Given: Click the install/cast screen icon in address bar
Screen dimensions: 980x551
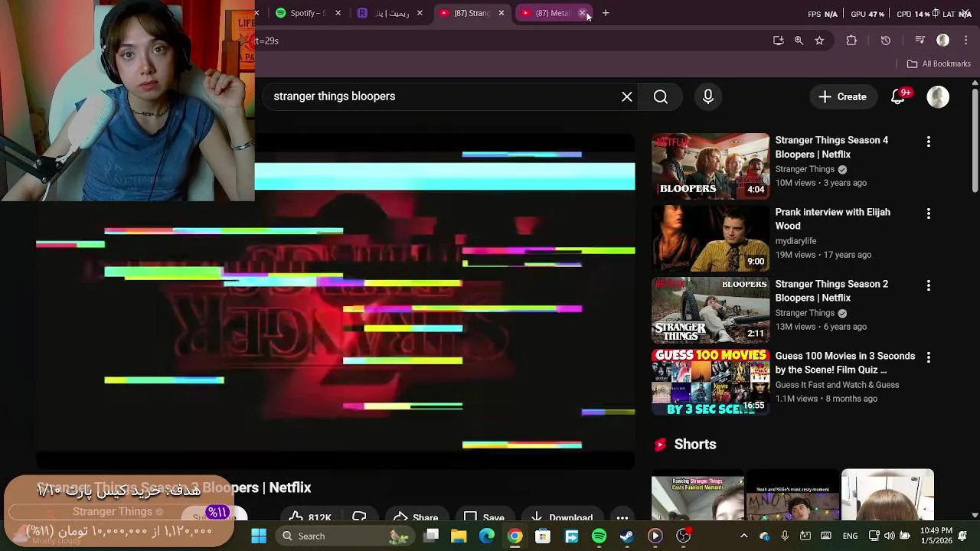Looking at the screenshot, I should [x=778, y=41].
